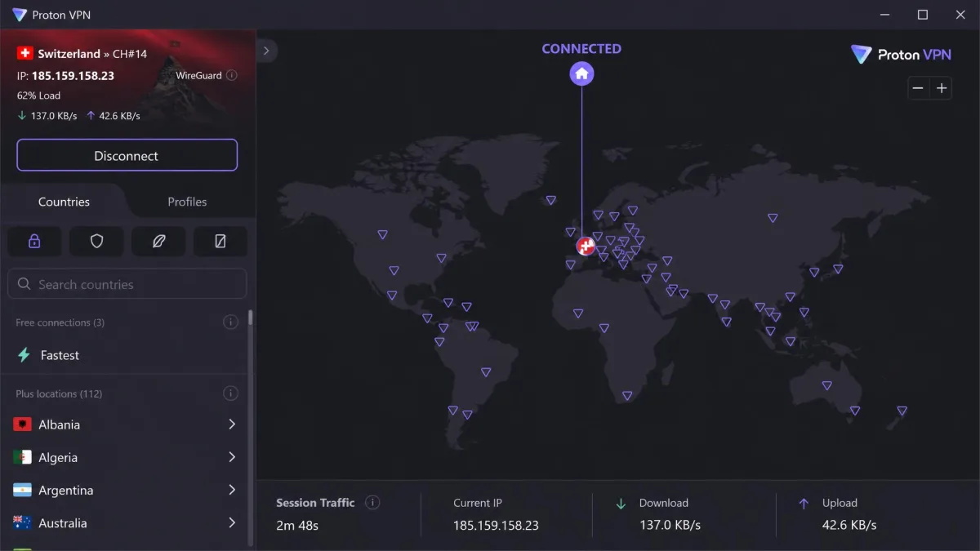Click the CONNECTED status label
This screenshot has height=551, width=980.
pos(581,49)
